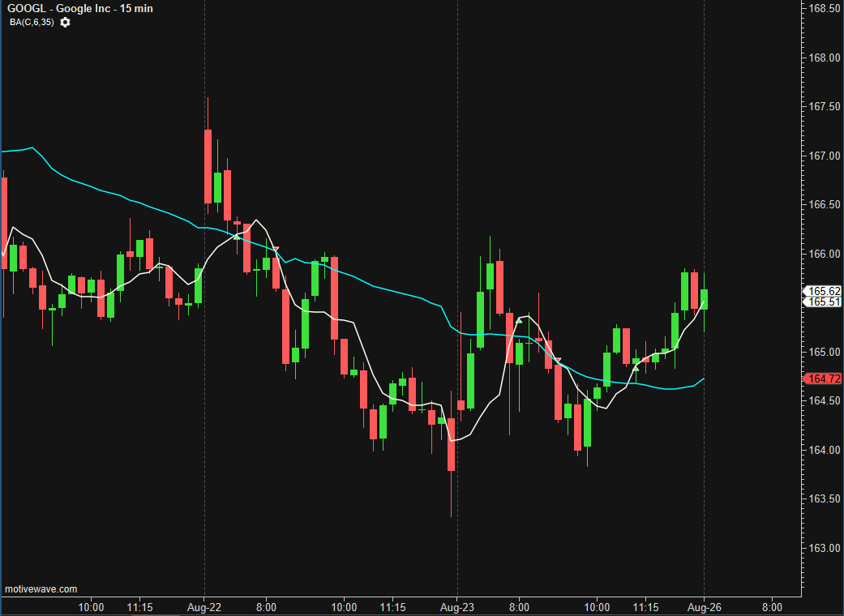Screen dimensions: 844x616
Task: Open the motivewave.com watermark link
Action: pos(41,589)
